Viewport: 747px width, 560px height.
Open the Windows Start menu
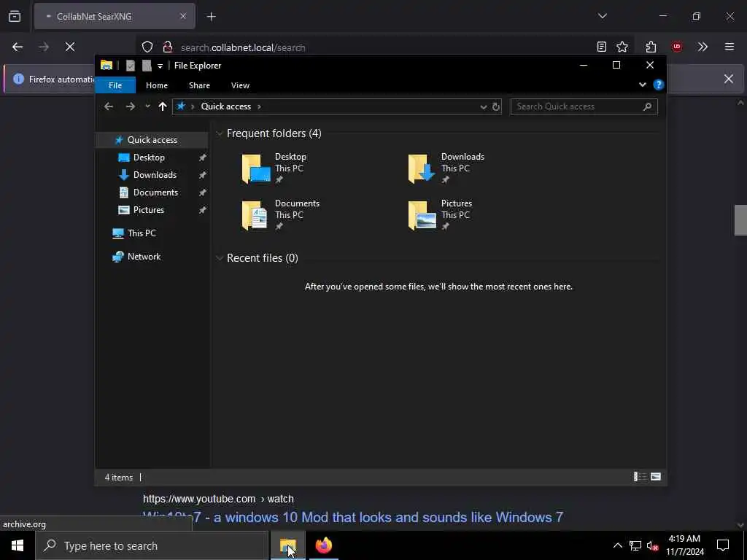tap(18, 545)
